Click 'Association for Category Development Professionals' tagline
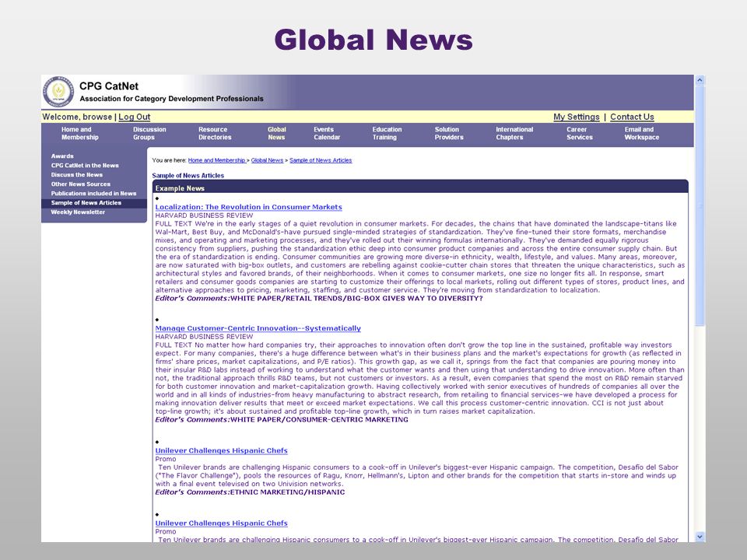Viewport: 747px width, 560px height. (171, 99)
